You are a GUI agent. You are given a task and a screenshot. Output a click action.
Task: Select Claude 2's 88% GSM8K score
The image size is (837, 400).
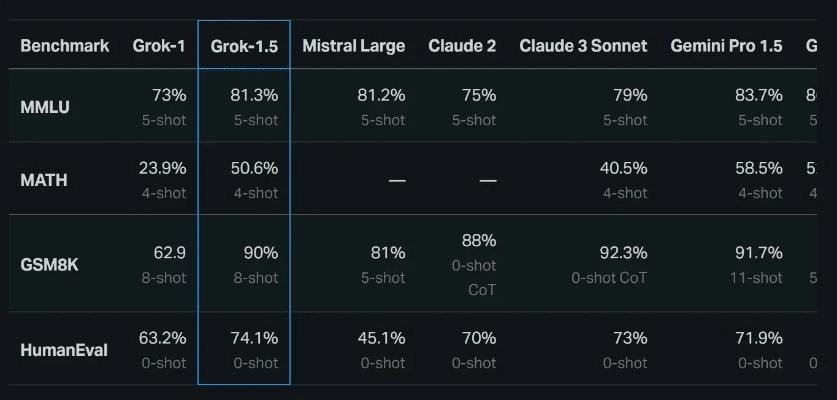pos(479,241)
